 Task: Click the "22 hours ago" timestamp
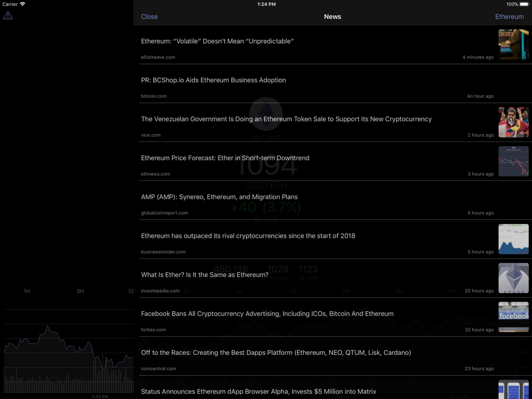[479, 330]
